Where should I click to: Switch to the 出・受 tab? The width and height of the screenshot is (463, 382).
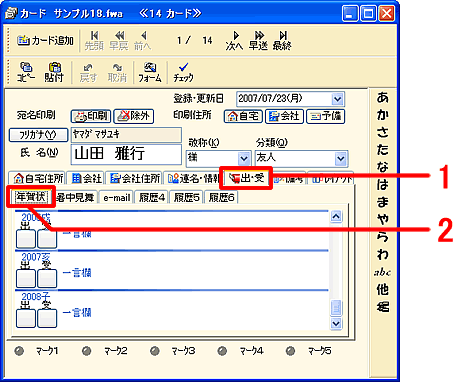click(246, 178)
